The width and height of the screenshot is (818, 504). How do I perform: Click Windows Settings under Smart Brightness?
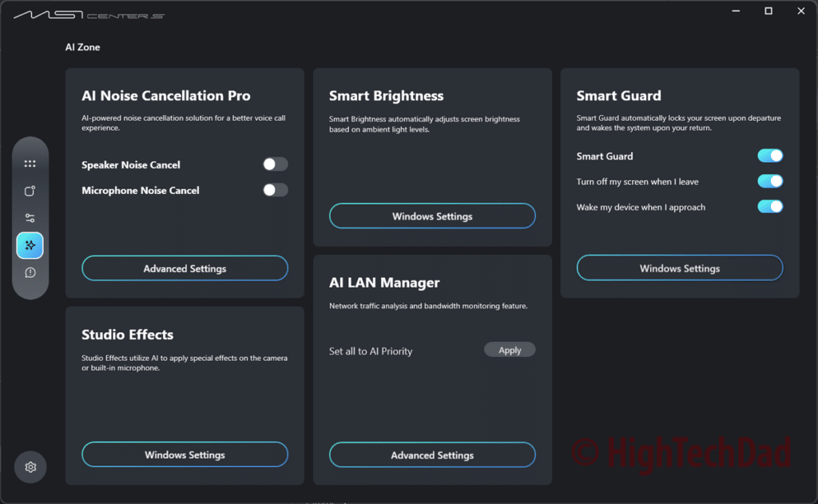432,216
